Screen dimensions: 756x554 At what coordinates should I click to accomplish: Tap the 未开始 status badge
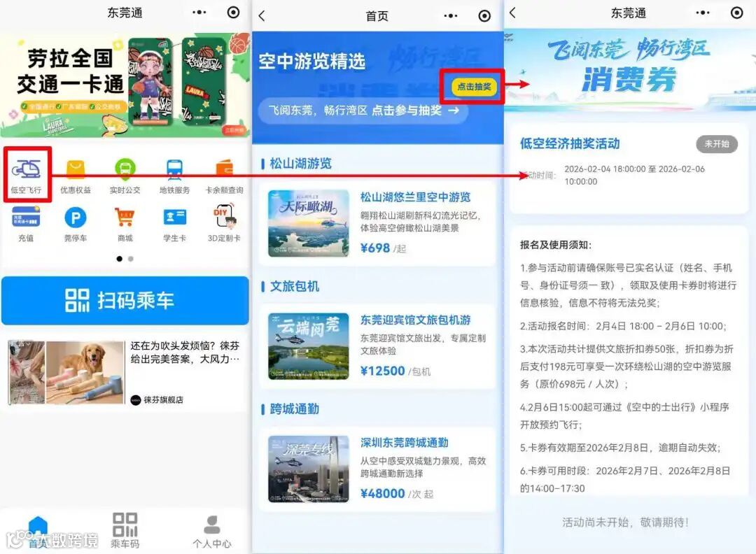pos(717,143)
